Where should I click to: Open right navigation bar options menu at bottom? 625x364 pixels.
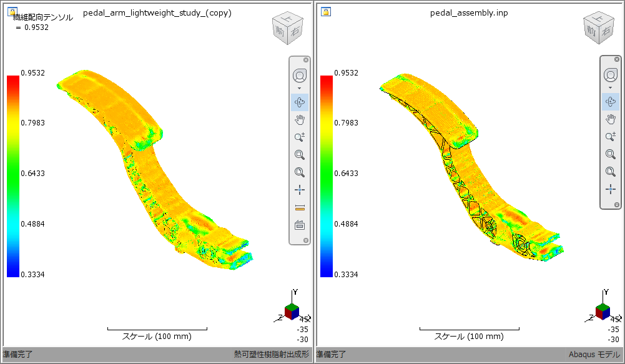pyautogui.click(x=617, y=205)
